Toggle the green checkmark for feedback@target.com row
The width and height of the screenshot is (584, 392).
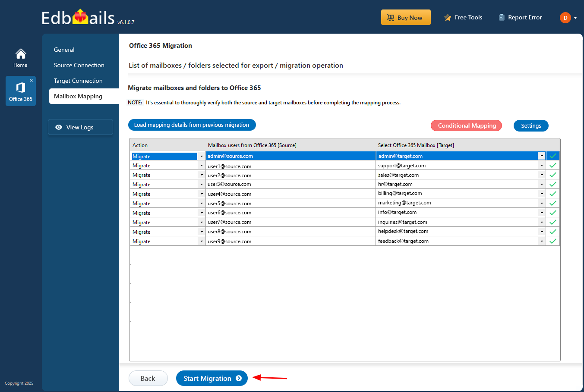552,241
